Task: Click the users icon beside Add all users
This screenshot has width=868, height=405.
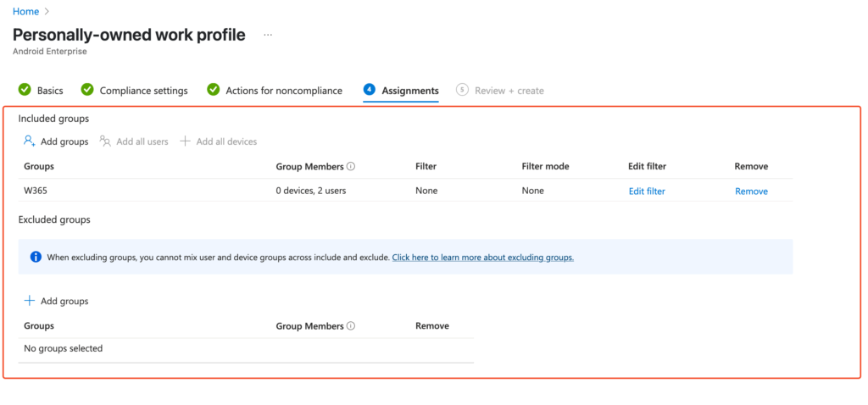Action: (105, 141)
